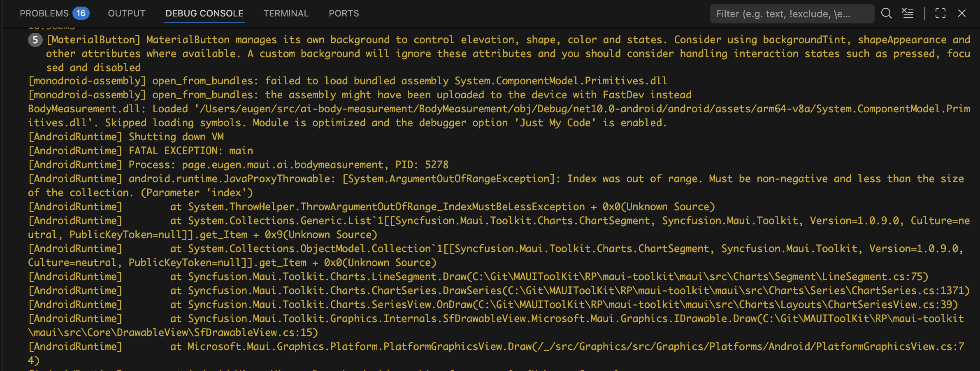Close the bottom panel
This screenshot has height=371, width=980.
pos(961,13)
